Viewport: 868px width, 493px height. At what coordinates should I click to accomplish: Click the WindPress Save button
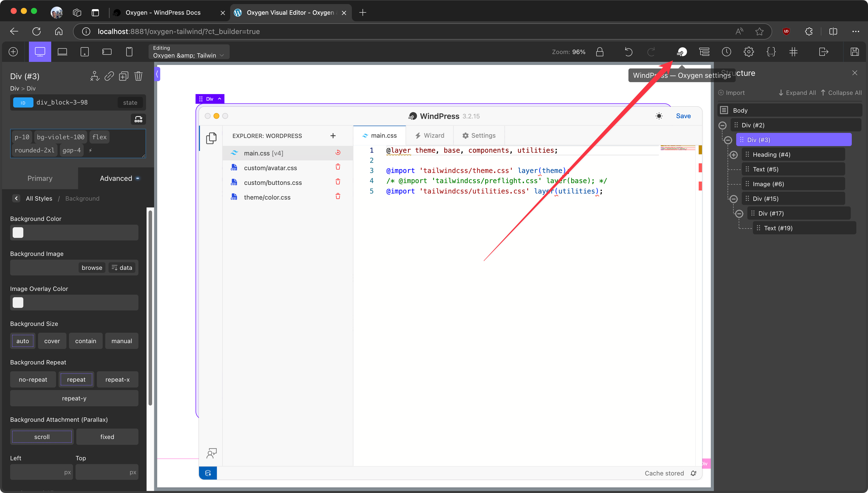(x=683, y=116)
